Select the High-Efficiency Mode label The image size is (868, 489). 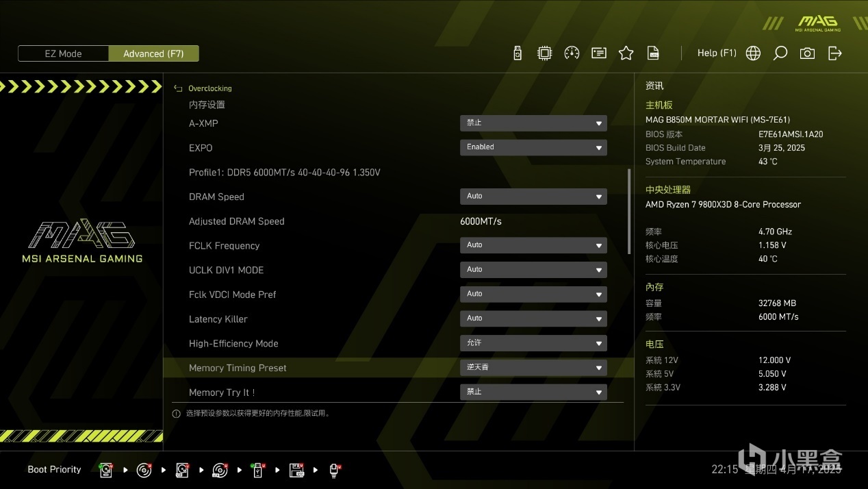click(x=233, y=344)
